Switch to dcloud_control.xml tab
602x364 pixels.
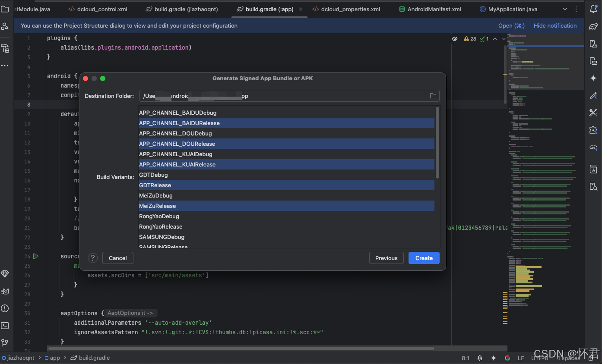point(98,9)
